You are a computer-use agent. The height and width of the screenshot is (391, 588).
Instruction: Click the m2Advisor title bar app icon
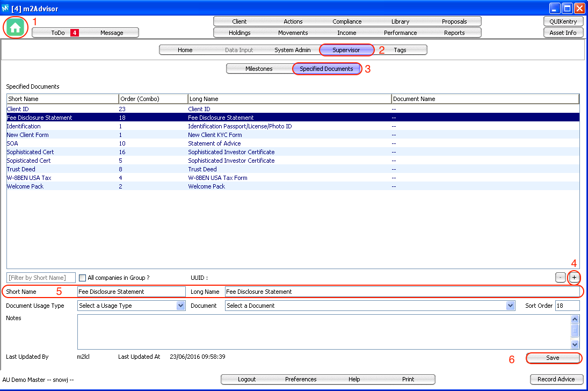coord(5,8)
